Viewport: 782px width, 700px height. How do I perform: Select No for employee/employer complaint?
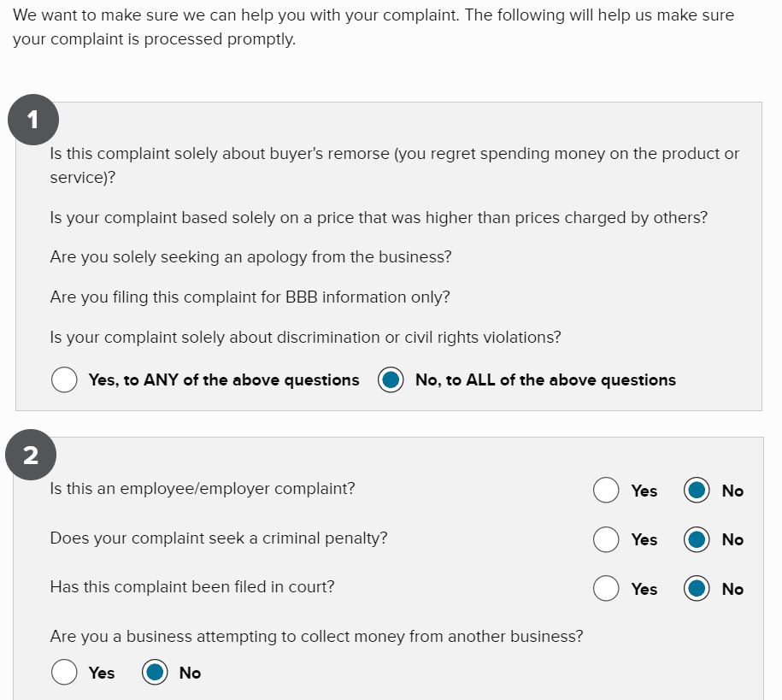[697, 491]
